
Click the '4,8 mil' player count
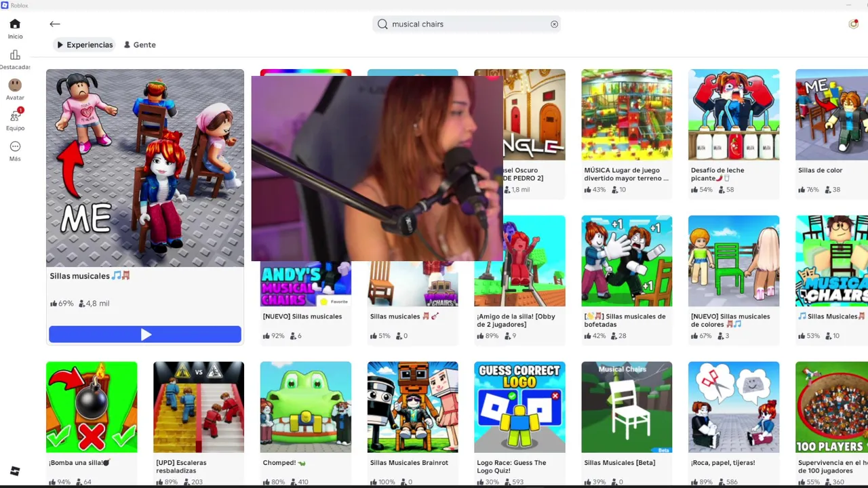coord(94,304)
